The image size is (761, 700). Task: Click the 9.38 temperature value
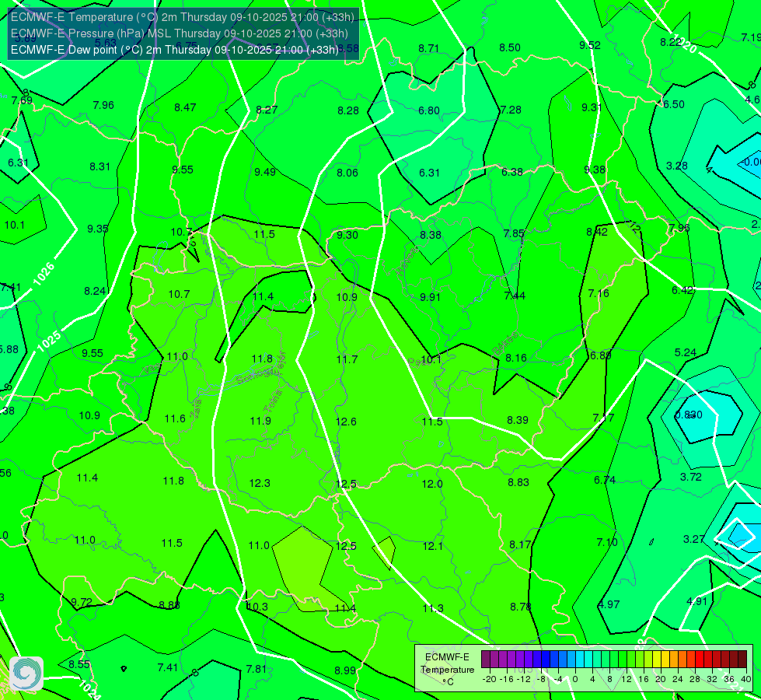tap(595, 170)
